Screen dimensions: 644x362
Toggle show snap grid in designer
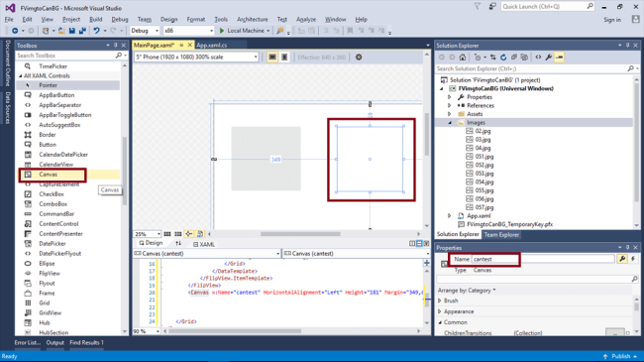point(167,234)
